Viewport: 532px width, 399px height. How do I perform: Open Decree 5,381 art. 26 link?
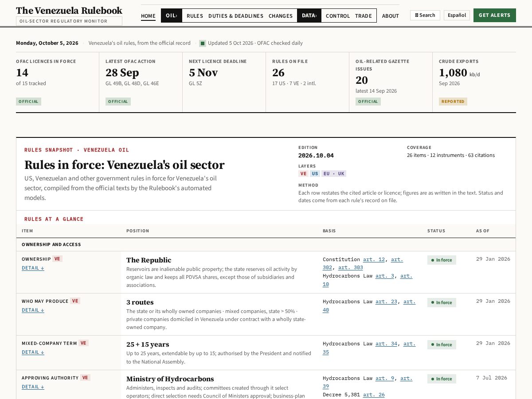pos(374,395)
